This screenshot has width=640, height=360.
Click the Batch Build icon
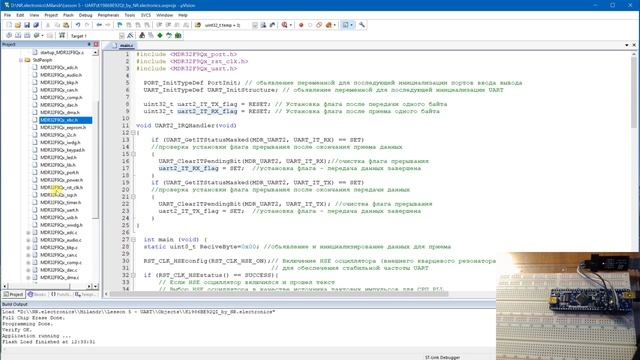[36, 36]
